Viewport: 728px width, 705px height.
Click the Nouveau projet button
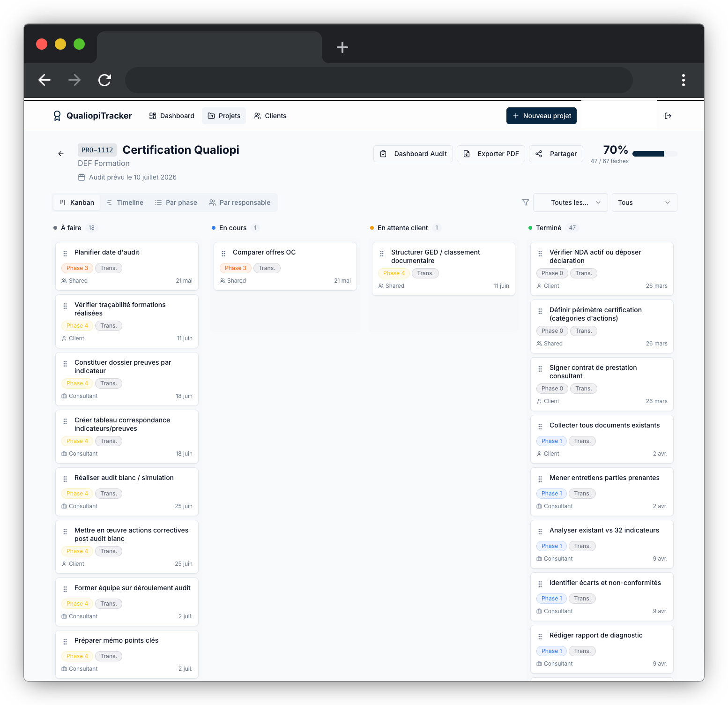(541, 116)
